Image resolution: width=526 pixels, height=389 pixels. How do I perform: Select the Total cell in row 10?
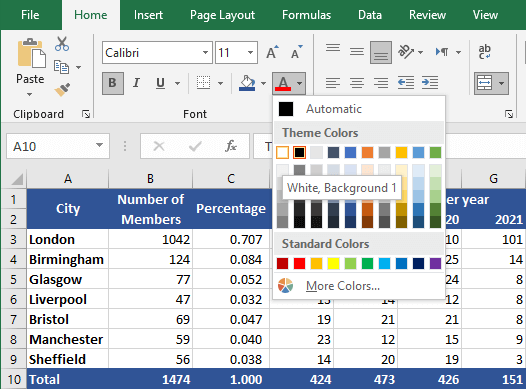click(67, 379)
